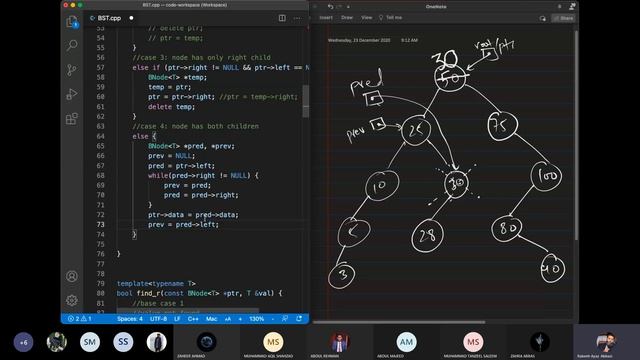This screenshot has height=360, width=640.
Task: Select the SS participant avatar
Action: (x=123, y=342)
